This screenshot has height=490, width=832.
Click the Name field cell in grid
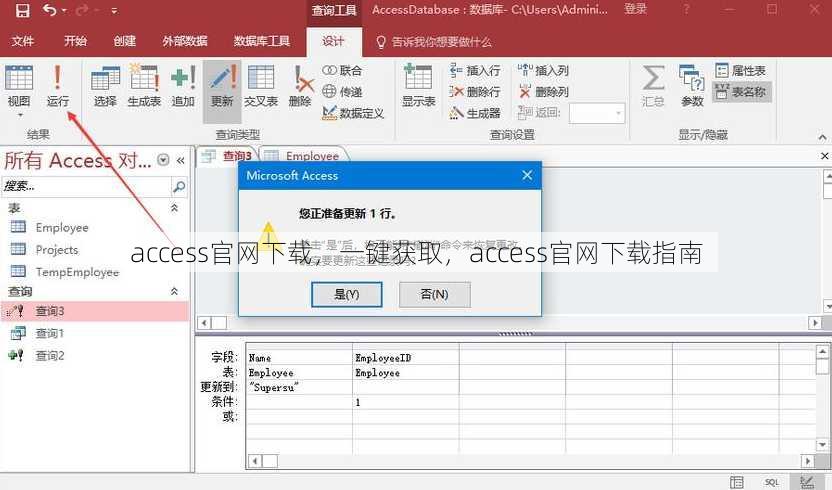[x=299, y=358]
